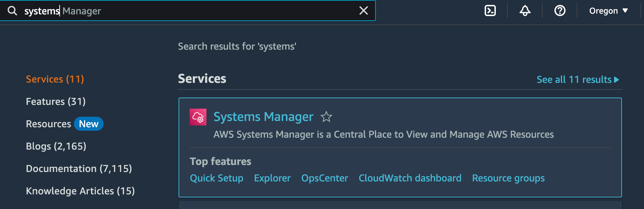Select Knowledge Articles (15) filter
This screenshot has height=209, width=644.
point(80,191)
